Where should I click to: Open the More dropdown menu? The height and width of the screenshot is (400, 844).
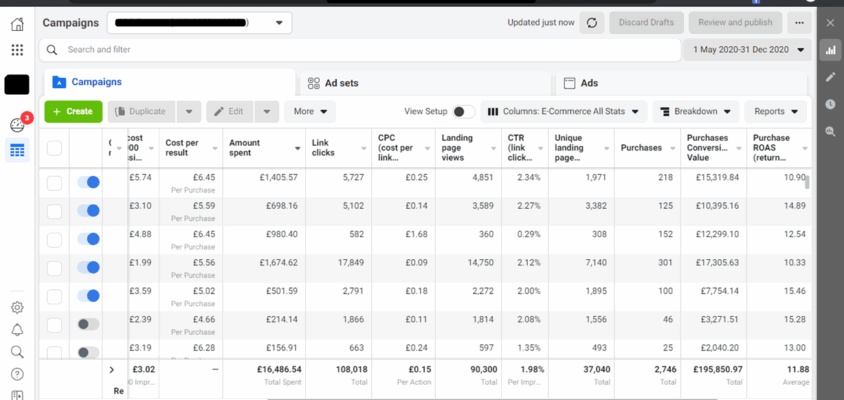coord(310,111)
